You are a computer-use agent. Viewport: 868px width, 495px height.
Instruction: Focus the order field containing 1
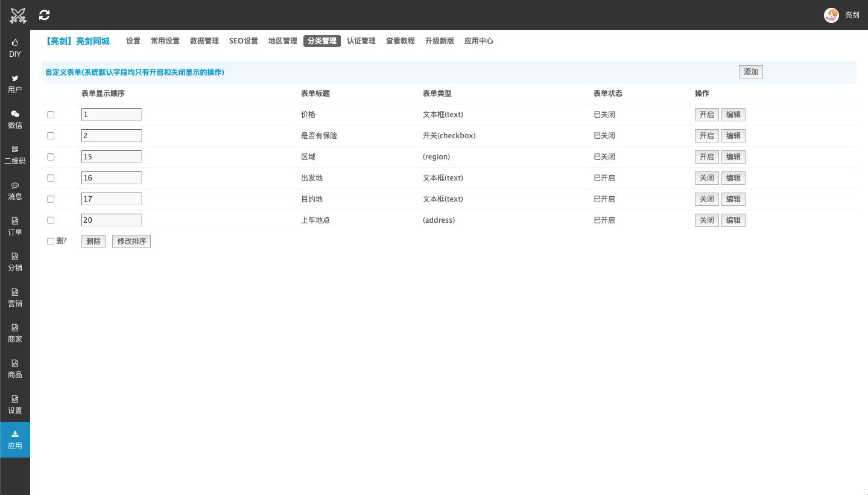point(112,115)
